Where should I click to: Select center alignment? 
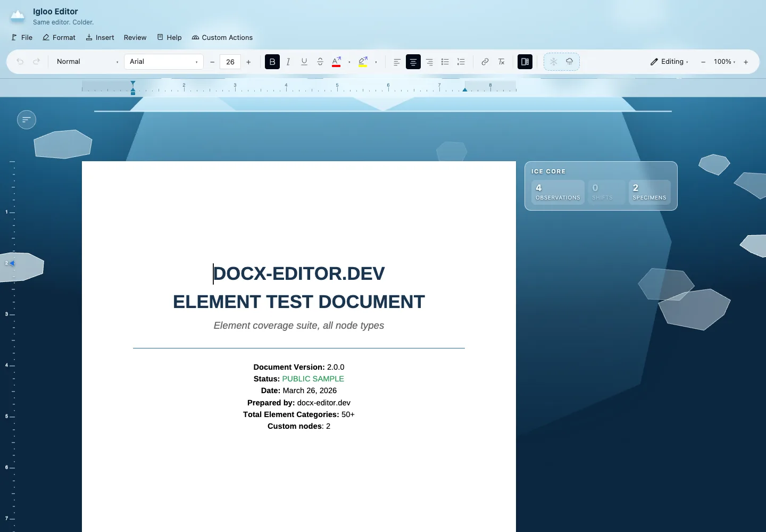point(413,62)
